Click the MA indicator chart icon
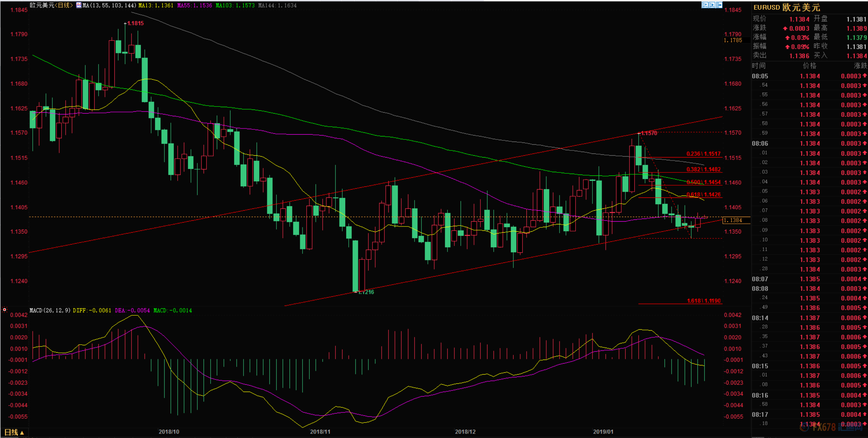 (x=79, y=5)
